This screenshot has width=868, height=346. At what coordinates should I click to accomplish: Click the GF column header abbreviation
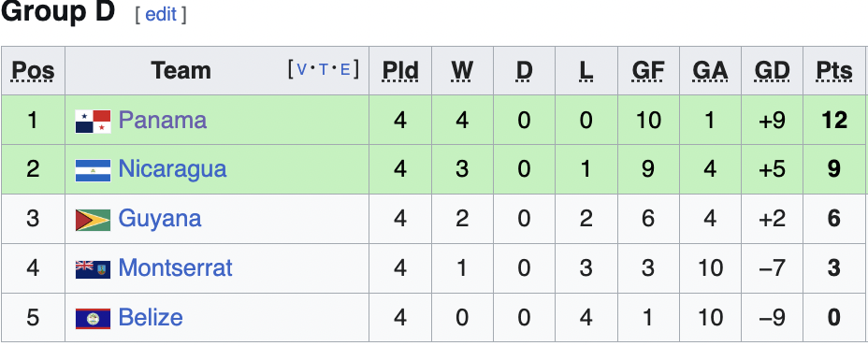click(648, 71)
